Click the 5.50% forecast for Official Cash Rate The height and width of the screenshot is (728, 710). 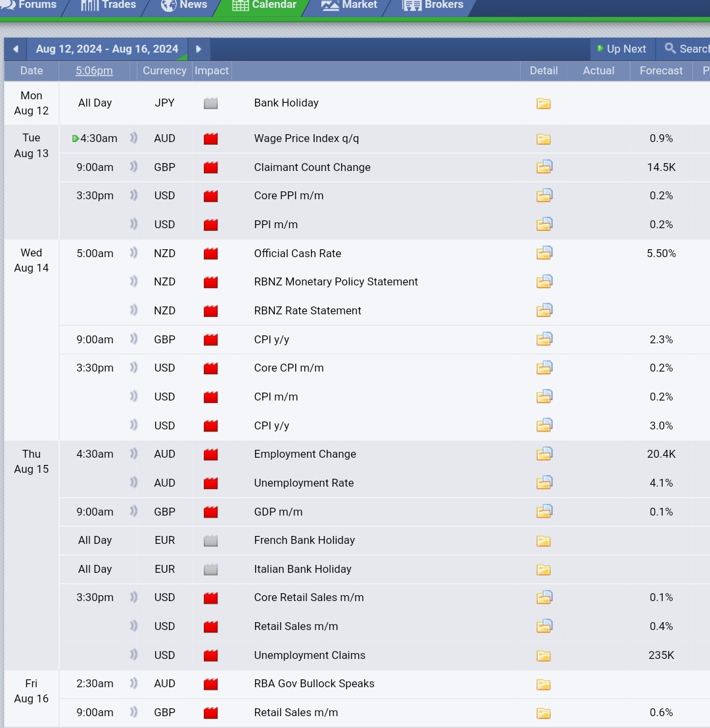click(x=661, y=253)
